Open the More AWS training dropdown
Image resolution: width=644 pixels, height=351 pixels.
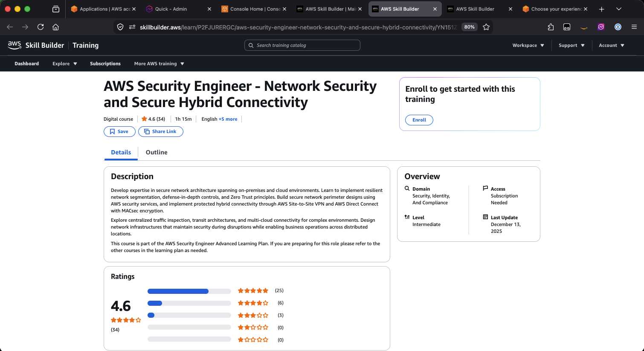(159, 64)
